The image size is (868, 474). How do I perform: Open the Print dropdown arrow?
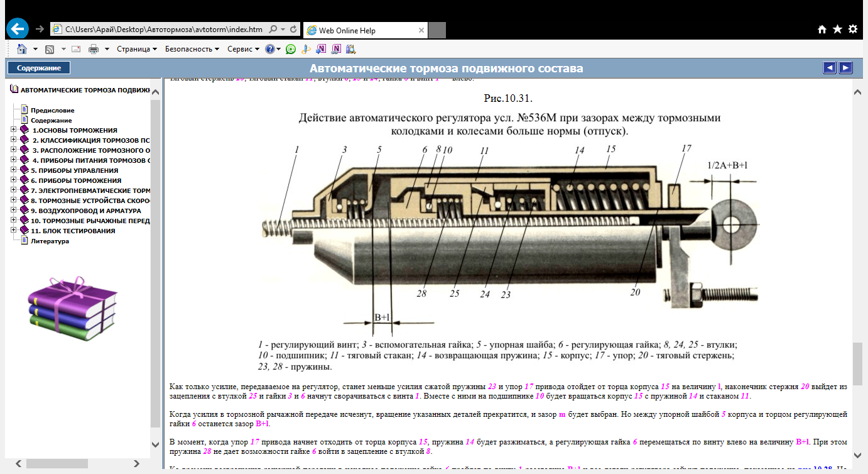(107, 49)
